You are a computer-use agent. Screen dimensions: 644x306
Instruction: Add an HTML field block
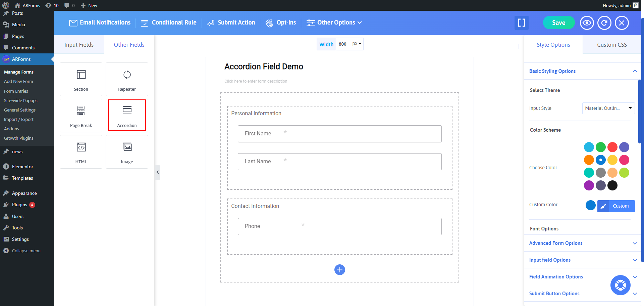[x=81, y=151]
